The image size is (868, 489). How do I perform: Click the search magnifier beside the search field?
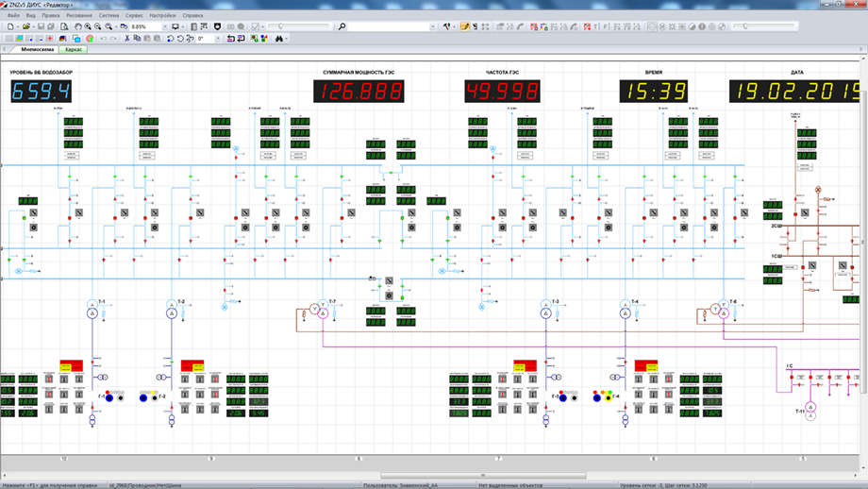pyautogui.click(x=342, y=26)
